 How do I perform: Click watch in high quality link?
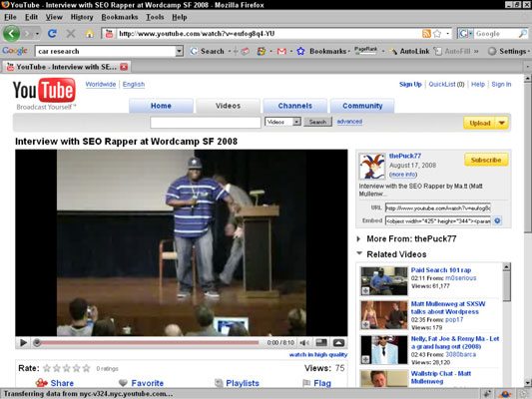[318, 354]
